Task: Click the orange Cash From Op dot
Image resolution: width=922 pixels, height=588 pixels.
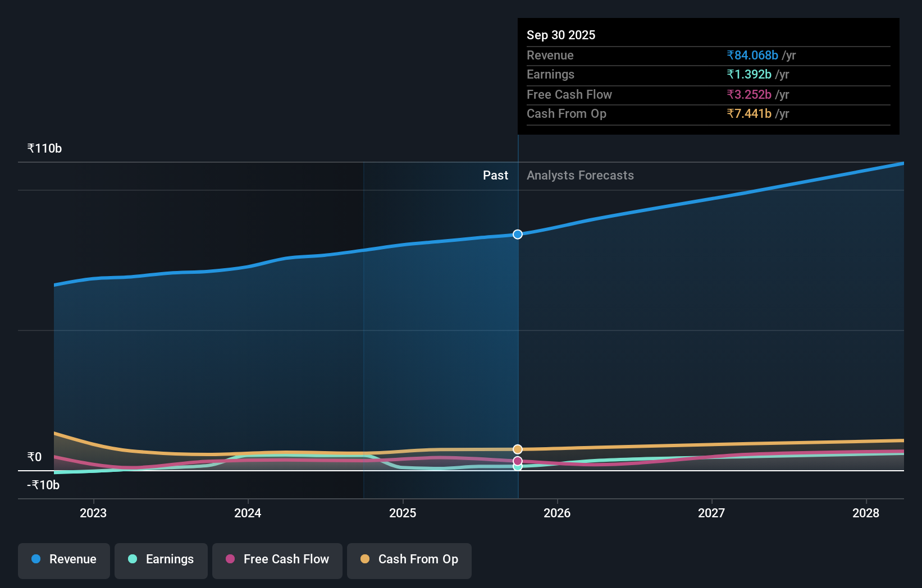Action: point(364,559)
